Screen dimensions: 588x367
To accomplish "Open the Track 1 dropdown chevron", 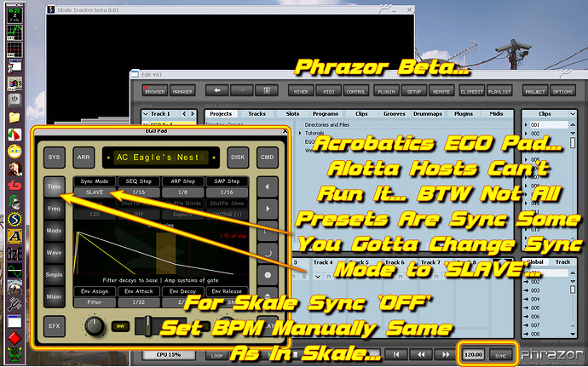I will tap(146, 114).
